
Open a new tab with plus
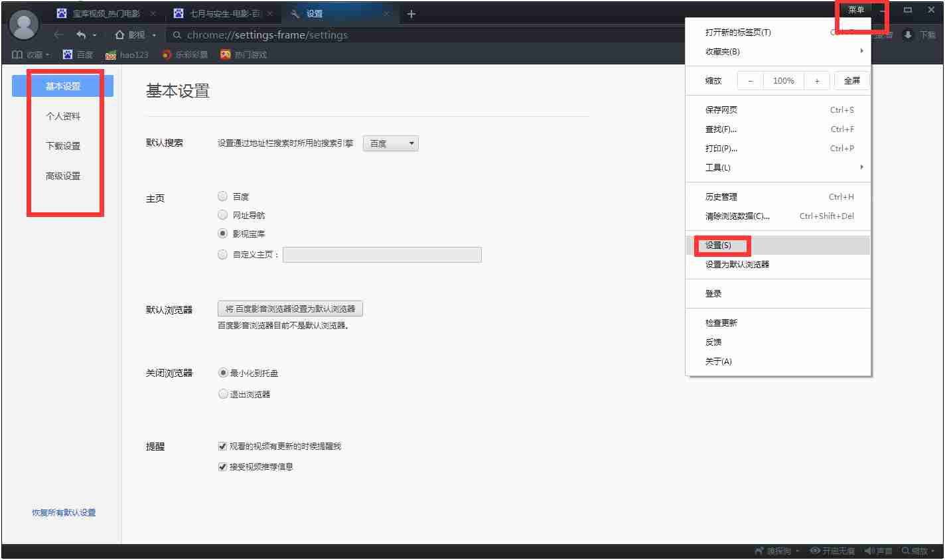pyautogui.click(x=411, y=14)
